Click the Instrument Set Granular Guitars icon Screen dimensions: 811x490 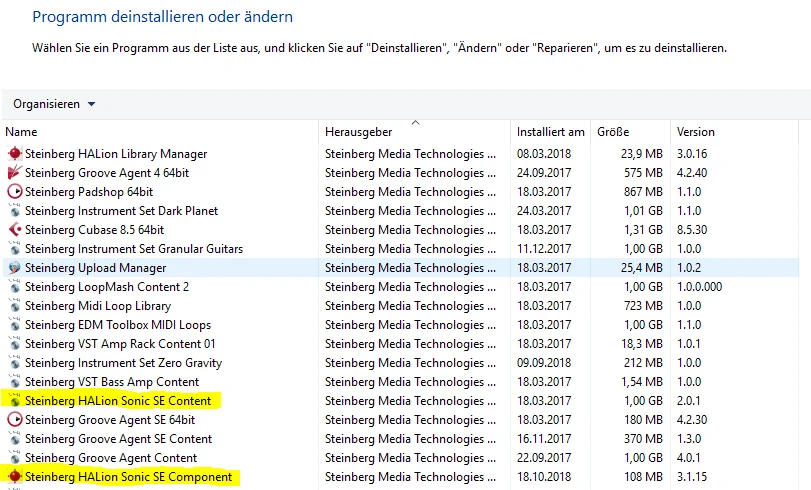coord(15,249)
